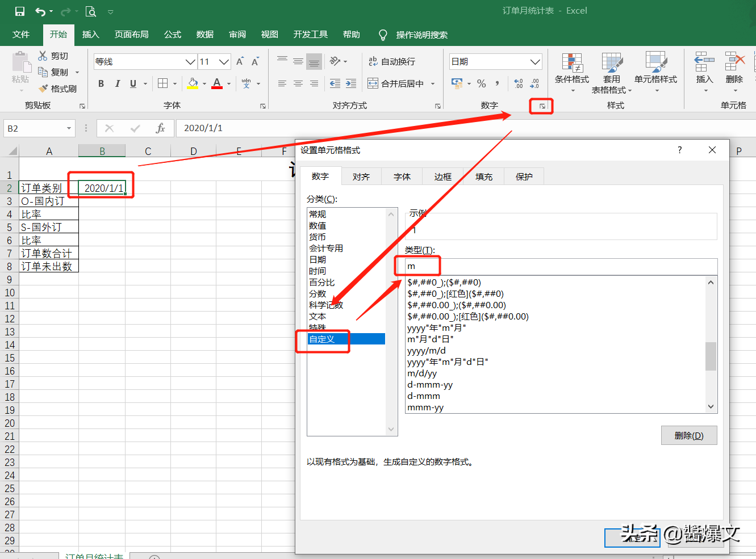
Task: Open the font name dropdown (等线)
Action: point(191,61)
